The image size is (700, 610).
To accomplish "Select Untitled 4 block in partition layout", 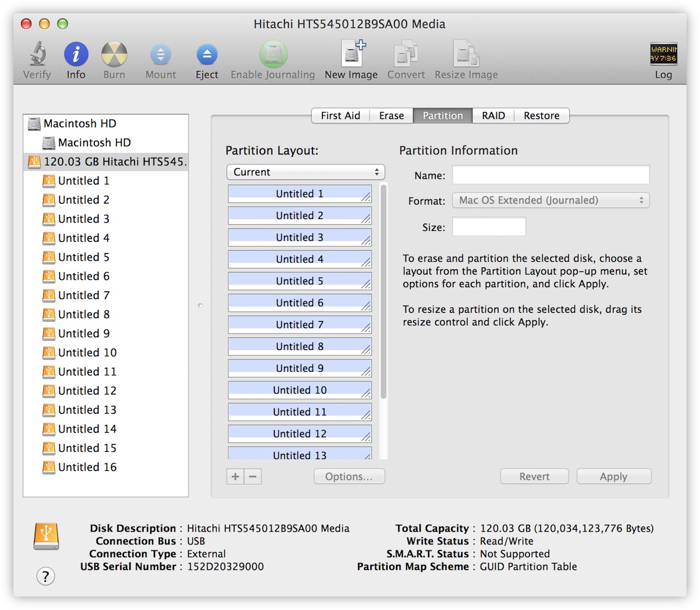I will [300, 259].
